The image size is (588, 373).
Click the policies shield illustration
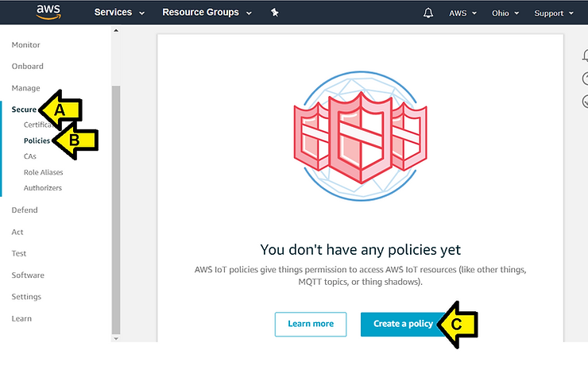[361, 136]
